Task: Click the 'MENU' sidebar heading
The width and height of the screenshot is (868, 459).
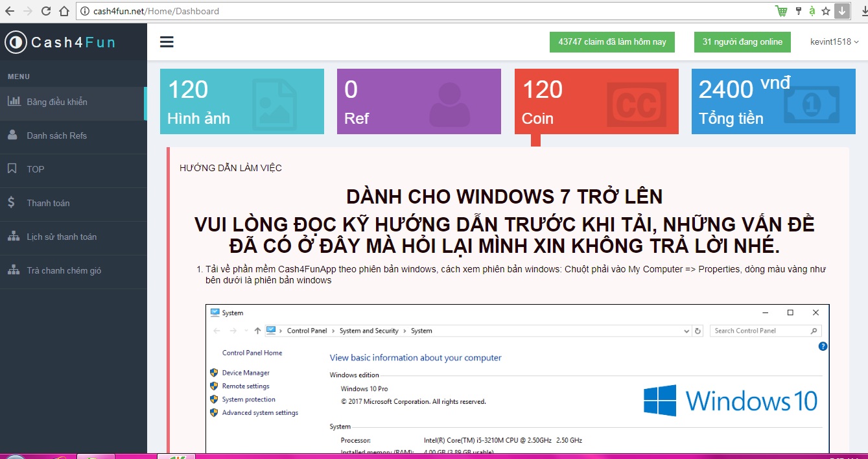Action: click(x=19, y=76)
